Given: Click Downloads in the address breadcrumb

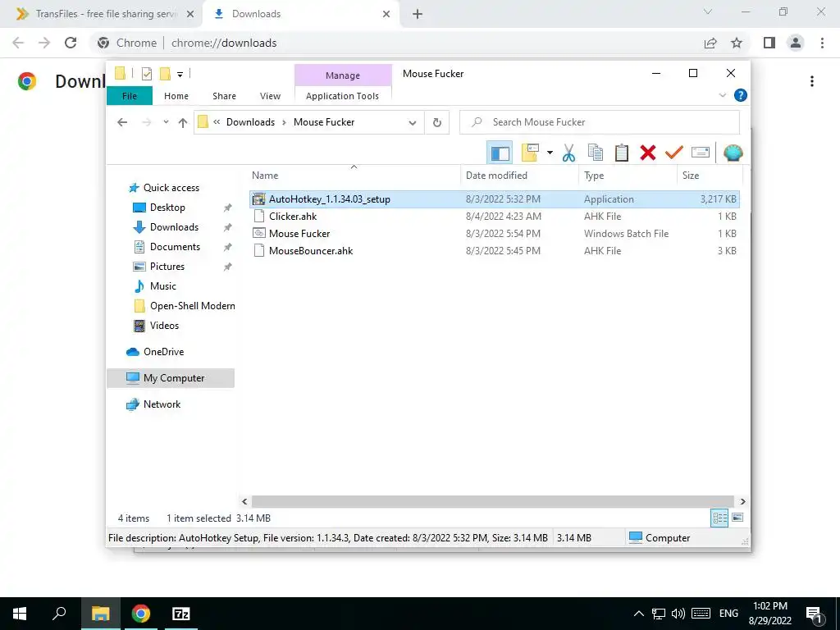Looking at the screenshot, I should [x=250, y=122].
